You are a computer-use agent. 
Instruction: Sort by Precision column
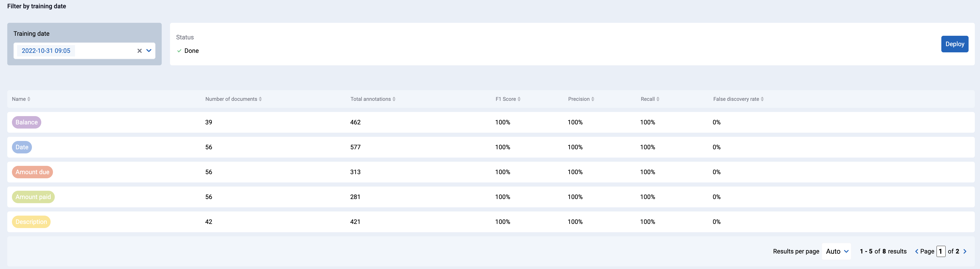click(581, 99)
